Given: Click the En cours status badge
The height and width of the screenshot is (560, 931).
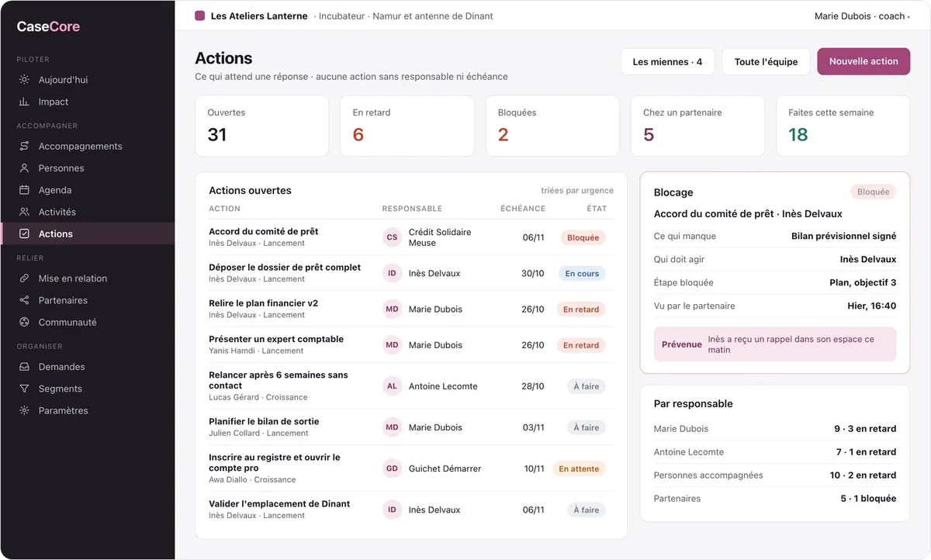Looking at the screenshot, I should point(582,274).
